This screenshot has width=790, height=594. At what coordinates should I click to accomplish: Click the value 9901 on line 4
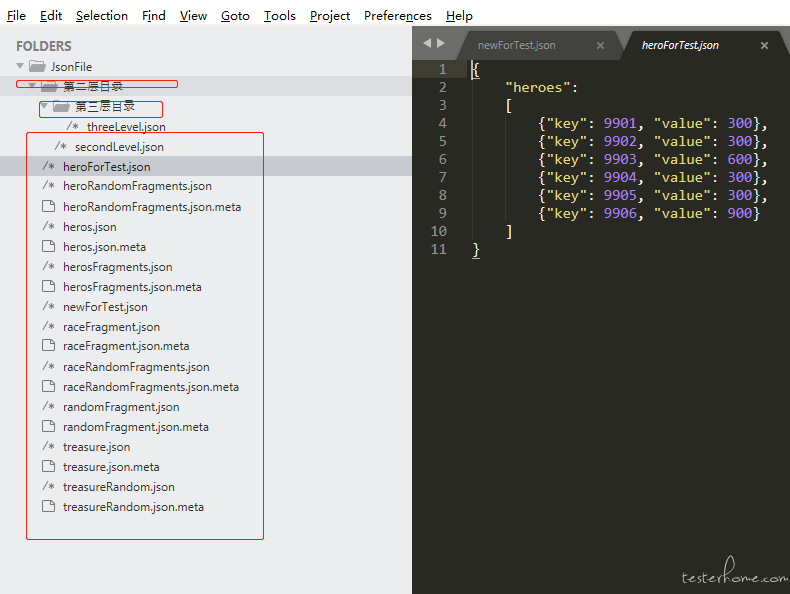tap(620, 123)
